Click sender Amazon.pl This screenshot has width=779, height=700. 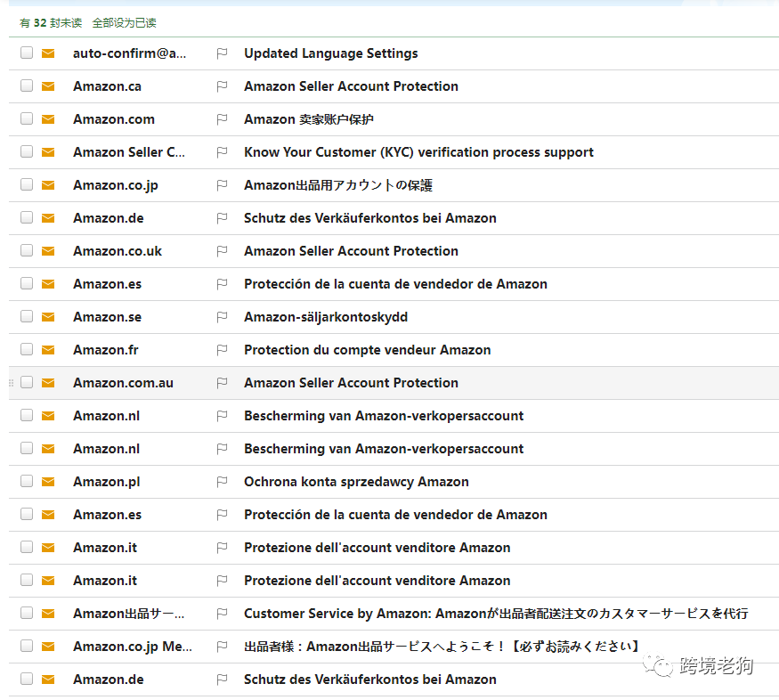coord(106,482)
